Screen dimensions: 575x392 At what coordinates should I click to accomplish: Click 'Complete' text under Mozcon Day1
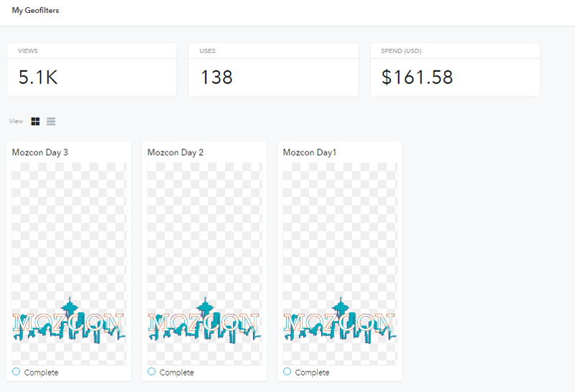point(312,373)
